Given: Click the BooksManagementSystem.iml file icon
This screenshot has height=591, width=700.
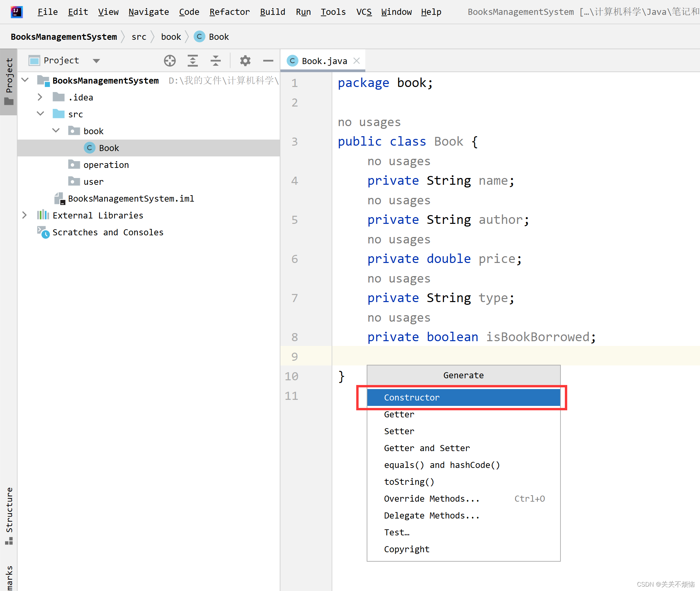Looking at the screenshot, I should point(59,198).
